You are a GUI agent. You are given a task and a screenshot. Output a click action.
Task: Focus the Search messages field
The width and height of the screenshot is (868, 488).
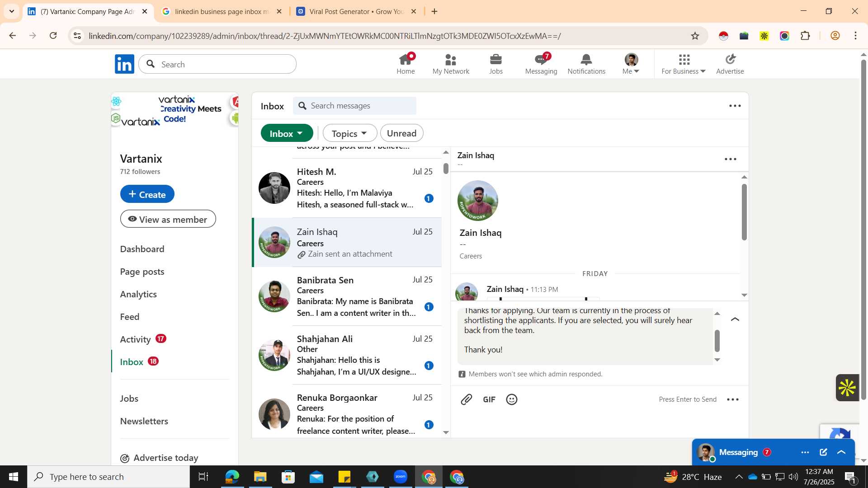coord(354,106)
